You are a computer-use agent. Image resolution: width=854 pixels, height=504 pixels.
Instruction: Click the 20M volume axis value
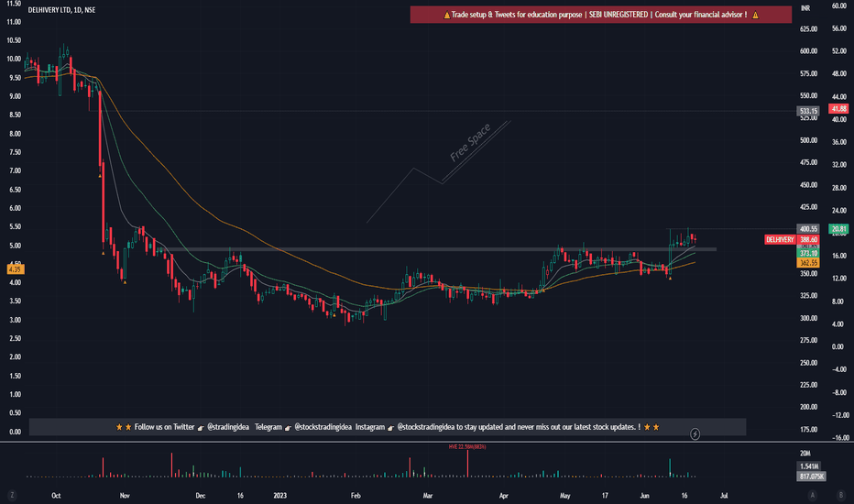[805, 454]
